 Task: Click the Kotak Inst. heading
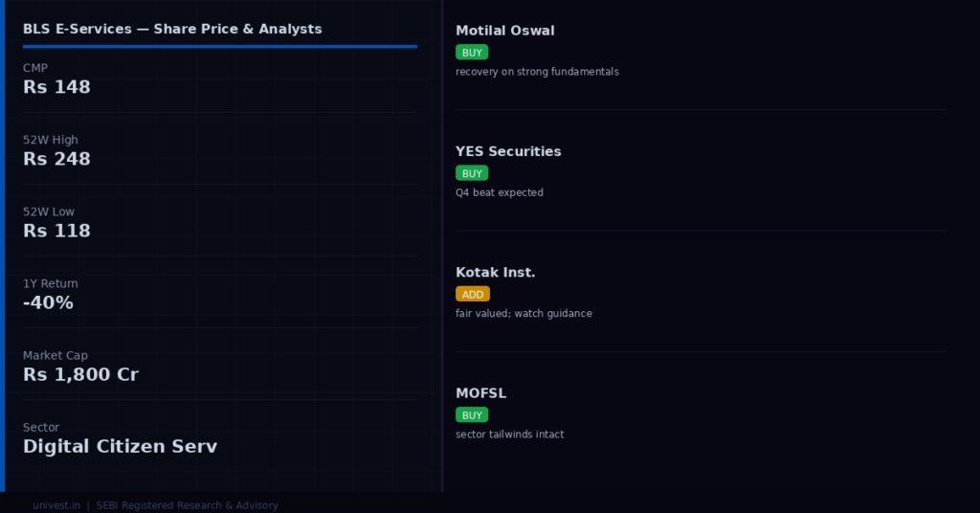coord(495,273)
